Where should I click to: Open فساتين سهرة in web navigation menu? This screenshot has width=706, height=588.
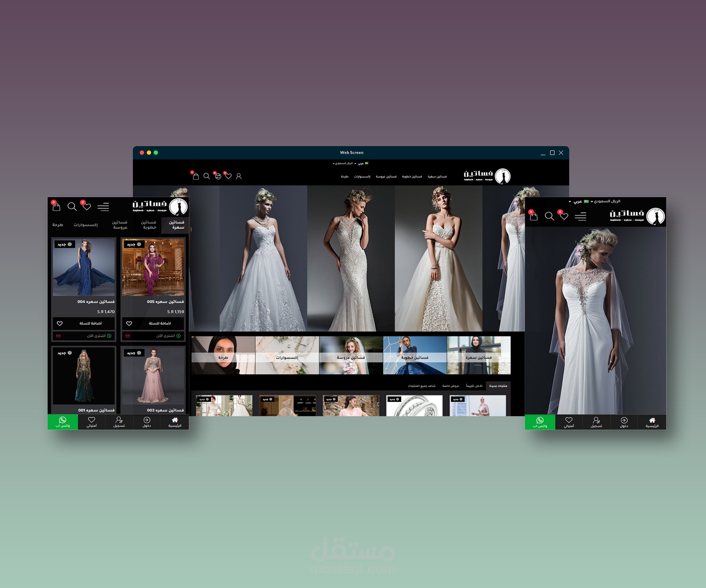(x=437, y=176)
